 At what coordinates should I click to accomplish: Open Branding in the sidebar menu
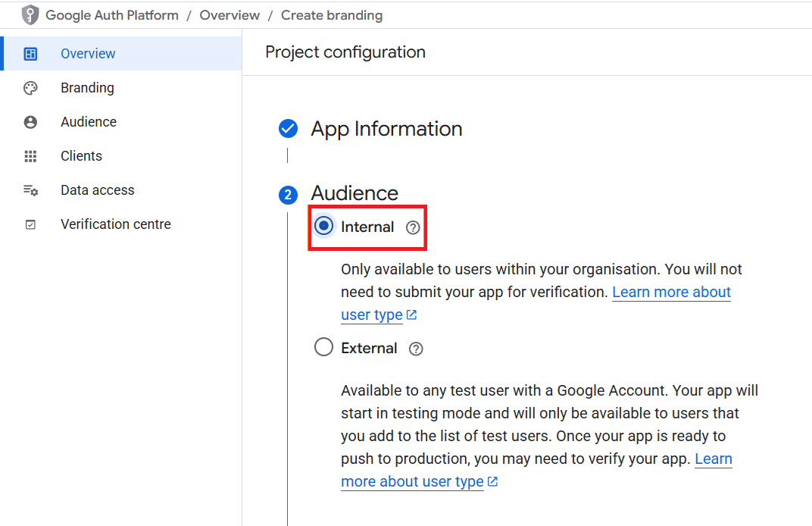pyautogui.click(x=122, y=88)
